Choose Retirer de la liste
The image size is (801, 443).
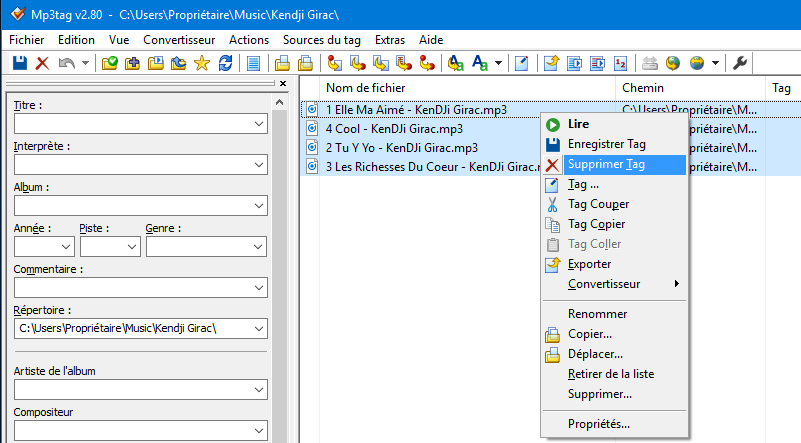tap(615, 374)
